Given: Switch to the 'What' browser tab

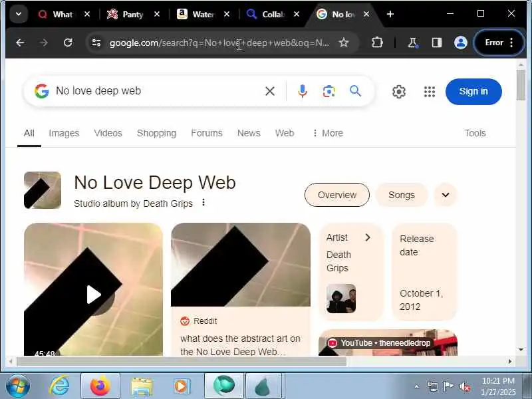Looking at the screenshot, I should coord(56,14).
